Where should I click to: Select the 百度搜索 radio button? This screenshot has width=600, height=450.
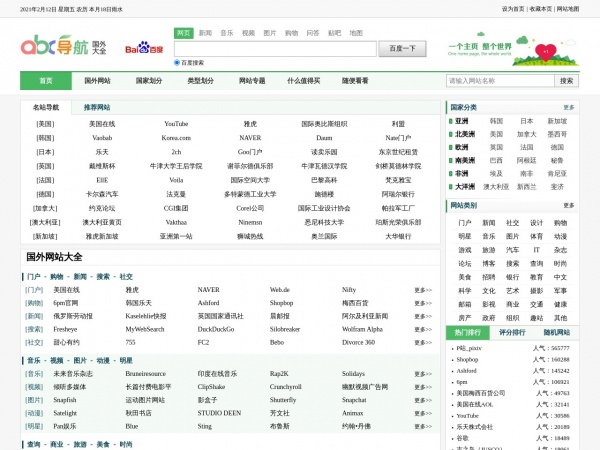(177, 62)
